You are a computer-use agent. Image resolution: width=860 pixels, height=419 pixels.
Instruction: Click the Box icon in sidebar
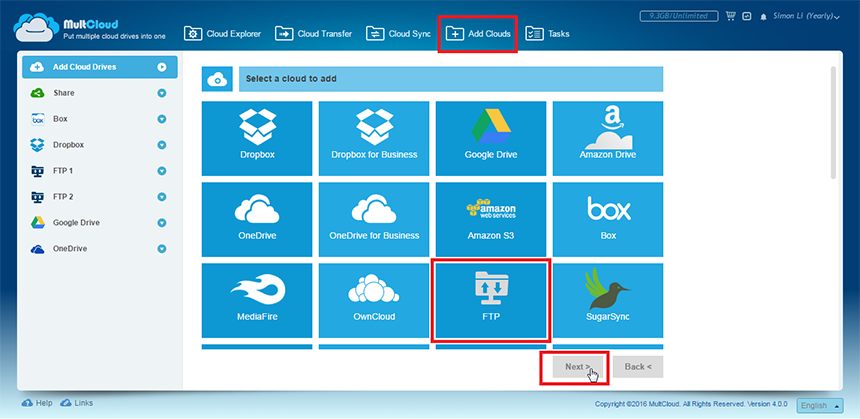click(37, 119)
